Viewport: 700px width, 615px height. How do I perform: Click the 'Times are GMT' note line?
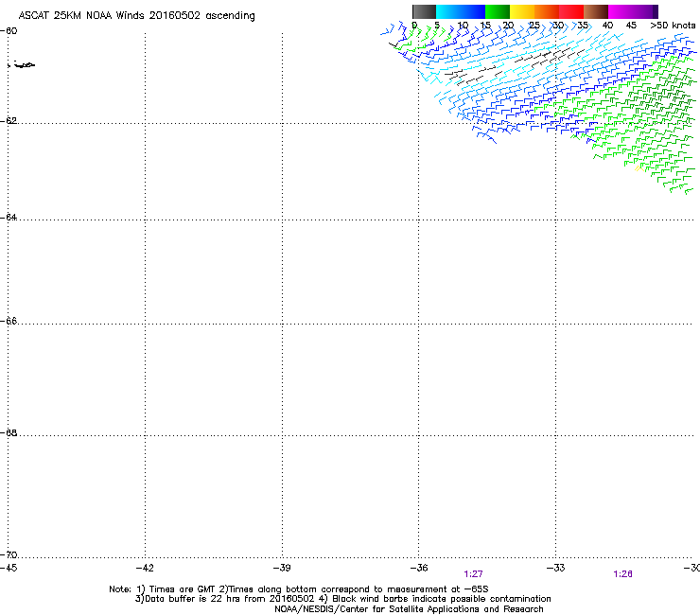coord(299,589)
